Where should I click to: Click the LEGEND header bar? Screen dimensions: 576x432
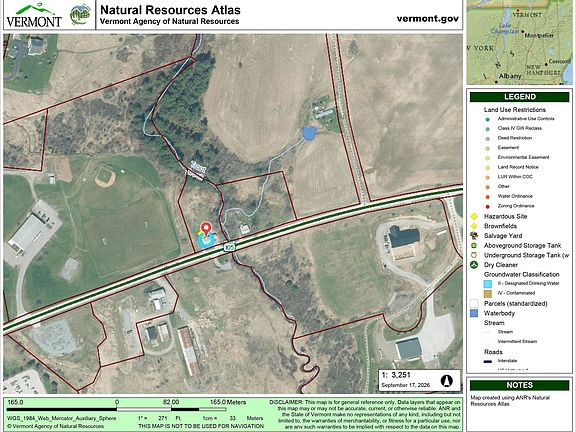point(519,97)
